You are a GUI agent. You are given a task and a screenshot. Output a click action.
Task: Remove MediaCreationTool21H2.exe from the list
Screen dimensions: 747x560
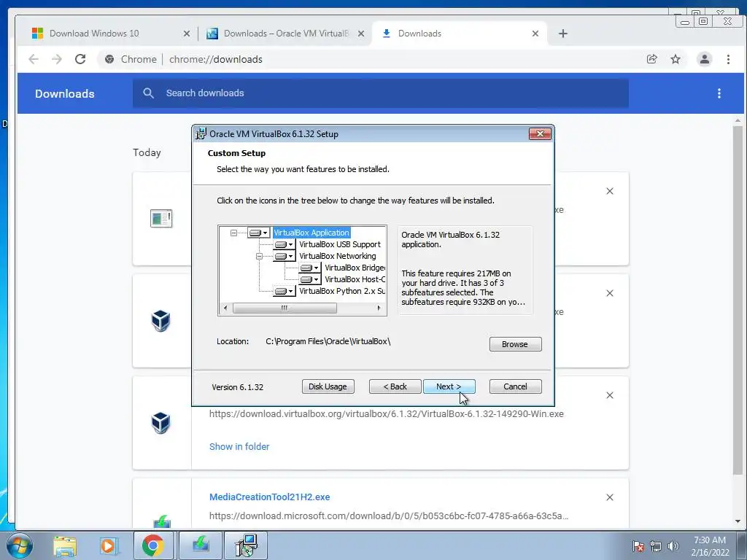click(x=609, y=497)
